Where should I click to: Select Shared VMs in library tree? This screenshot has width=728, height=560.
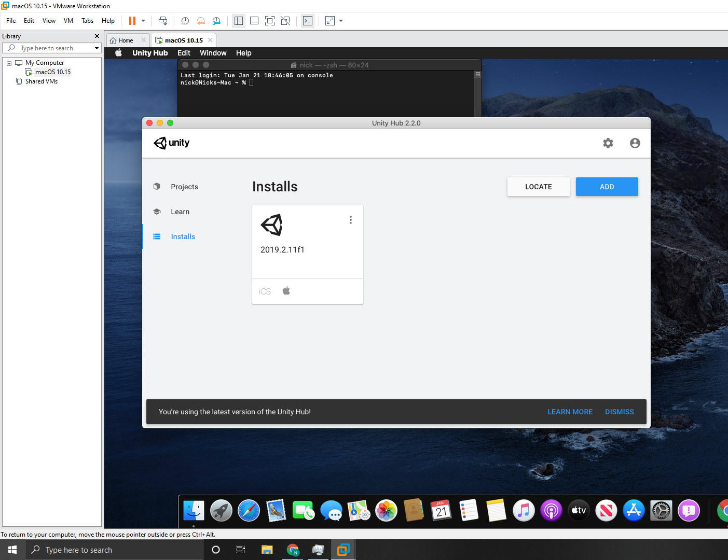[41, 81]
